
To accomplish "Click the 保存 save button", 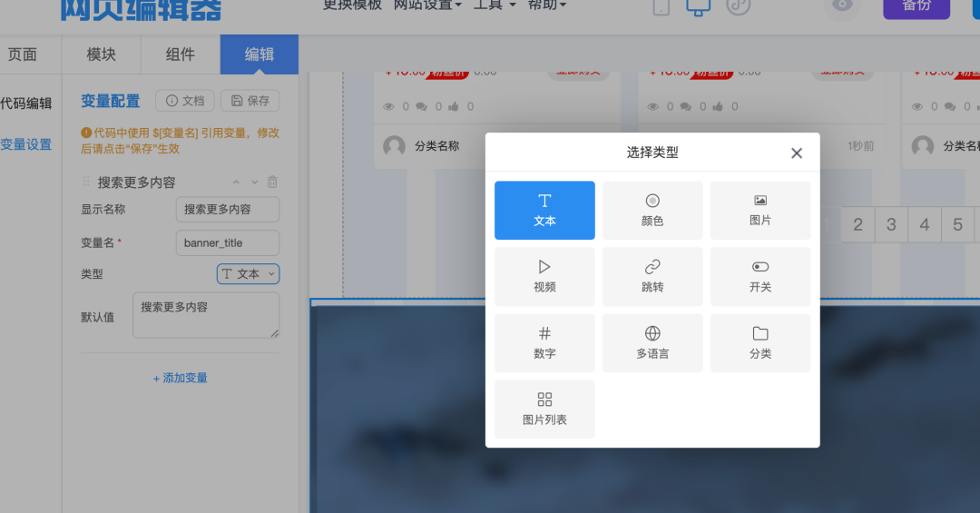I will pos(250,101).
